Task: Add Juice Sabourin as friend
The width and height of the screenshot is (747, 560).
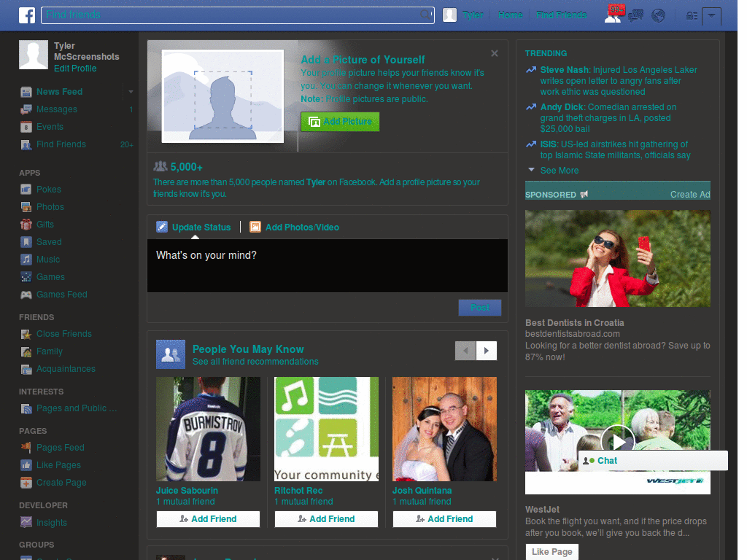Action: 208,519
